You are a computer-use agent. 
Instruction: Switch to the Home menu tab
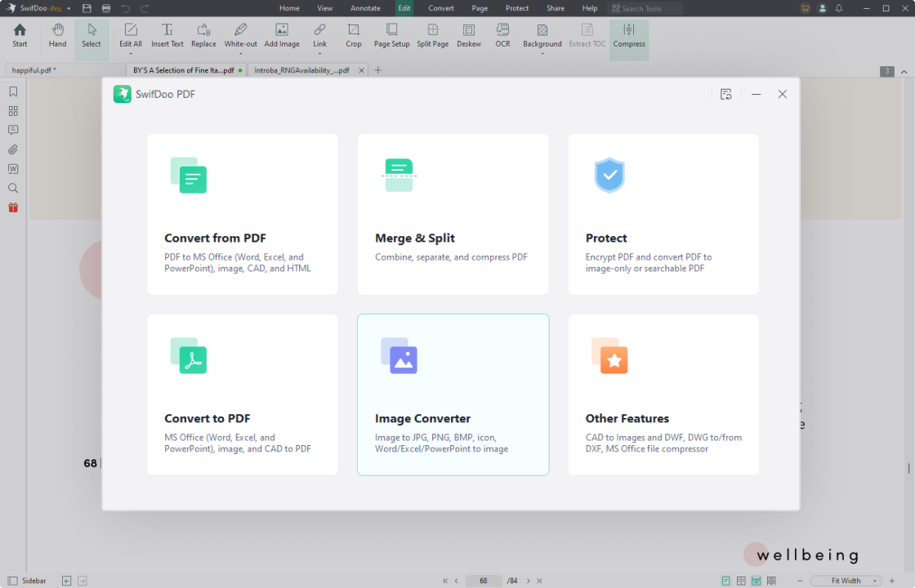click(x=289, y=8)
